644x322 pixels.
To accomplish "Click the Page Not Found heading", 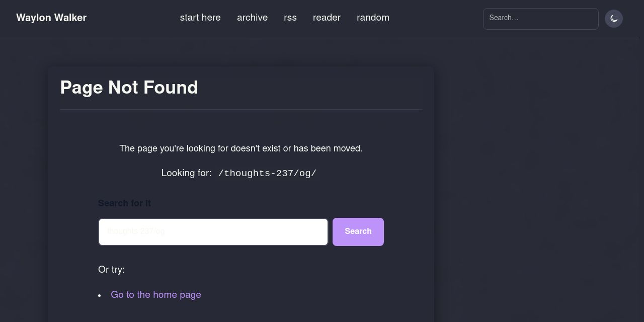I will 129,88.
